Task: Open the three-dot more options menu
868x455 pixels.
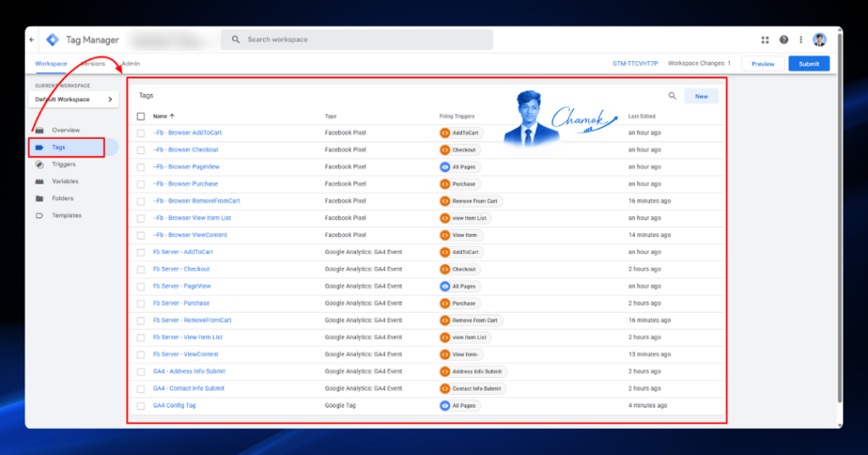Action: point(800,40)
